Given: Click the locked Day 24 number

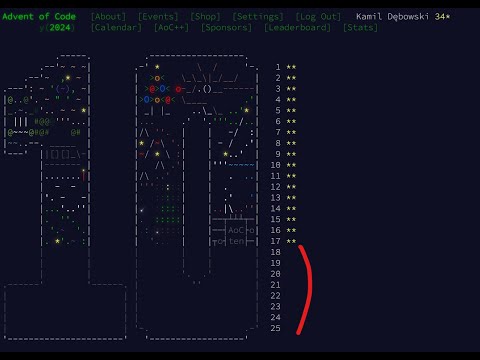Looking at the screenshot, I should tap(275, 317).
